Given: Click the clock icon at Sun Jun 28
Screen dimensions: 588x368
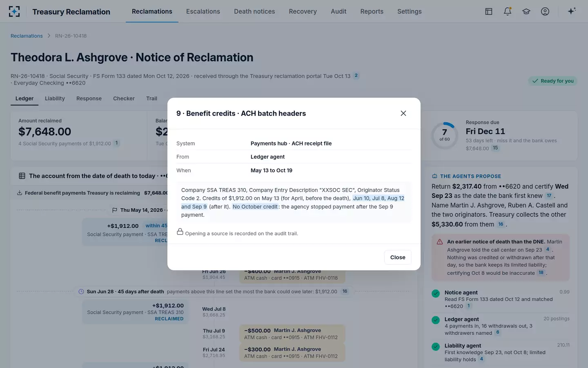Looking at the screenshot, I should point(81,292).
